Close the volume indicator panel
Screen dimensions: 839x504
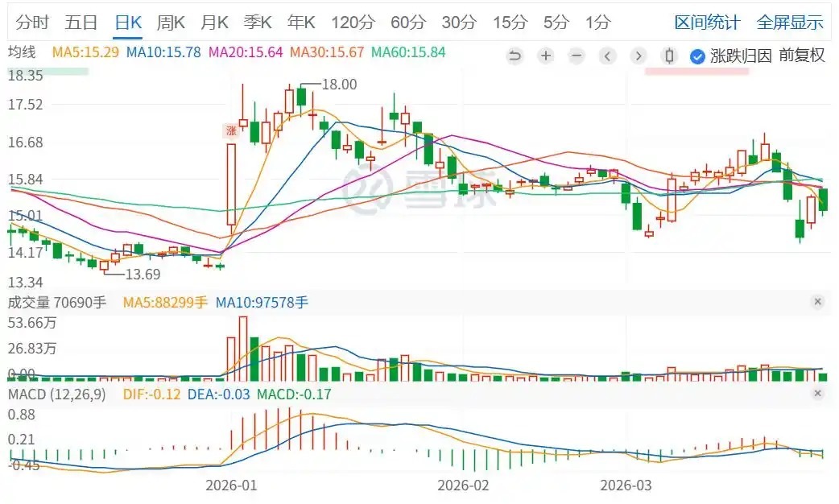[818, 302]
